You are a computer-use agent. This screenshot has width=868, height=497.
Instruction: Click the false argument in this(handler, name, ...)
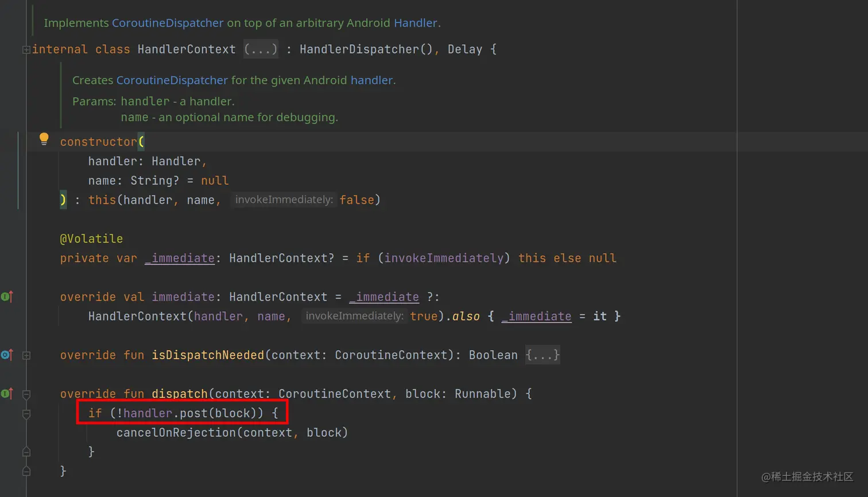coord(356,200)
